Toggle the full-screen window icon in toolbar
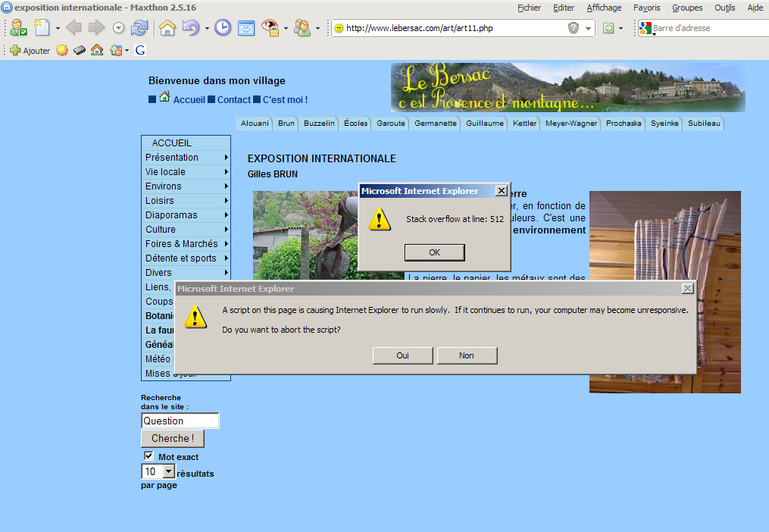769x532 pixels. point(245,29)
